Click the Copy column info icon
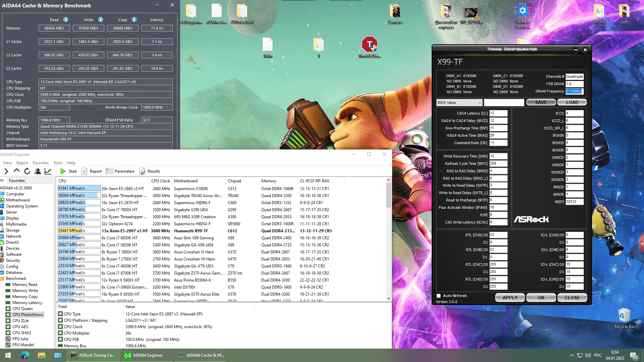This screenshot has height=362, width=644. 134,19
